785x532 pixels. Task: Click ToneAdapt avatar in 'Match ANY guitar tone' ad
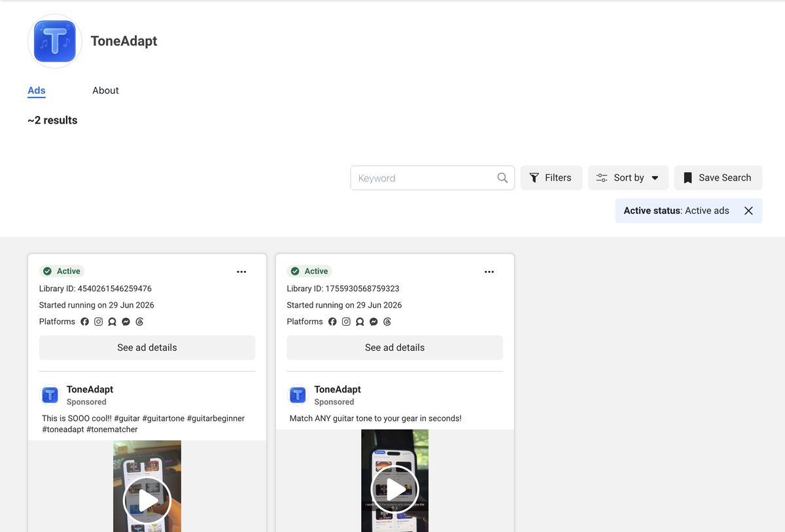coord(298,395)
